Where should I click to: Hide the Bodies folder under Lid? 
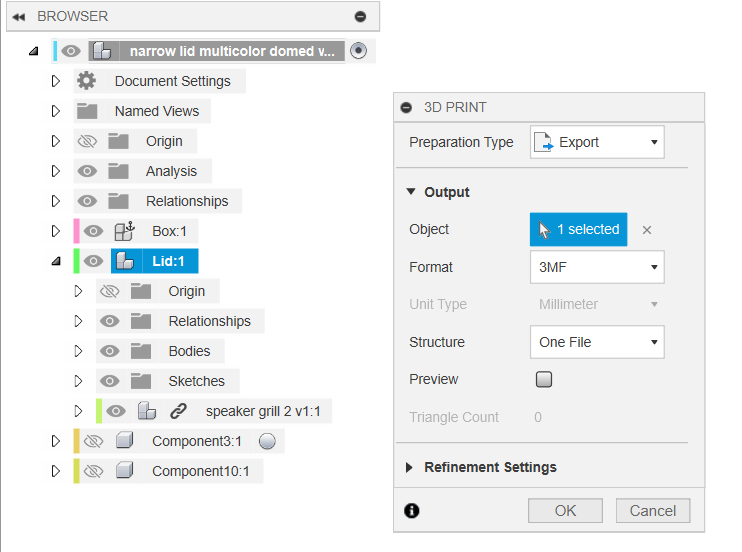(110, 351)
